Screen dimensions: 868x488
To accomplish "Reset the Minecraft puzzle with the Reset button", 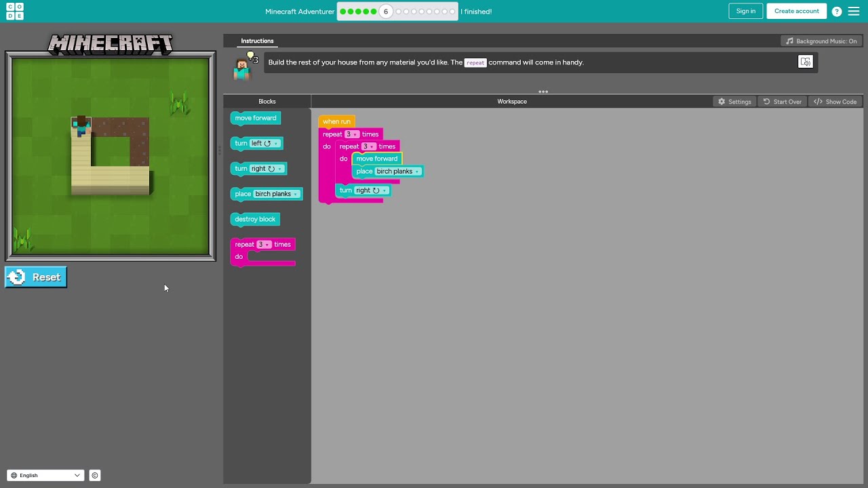I will pos(36,277).
